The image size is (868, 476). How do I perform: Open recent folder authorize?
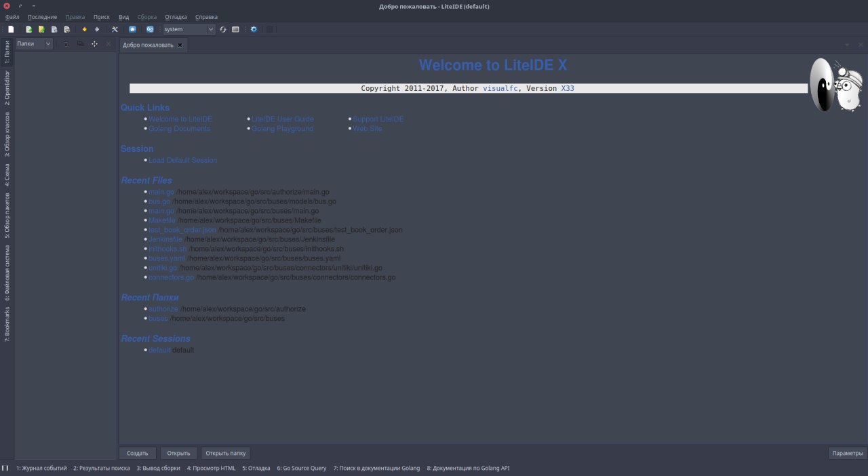tap(163, 309)
